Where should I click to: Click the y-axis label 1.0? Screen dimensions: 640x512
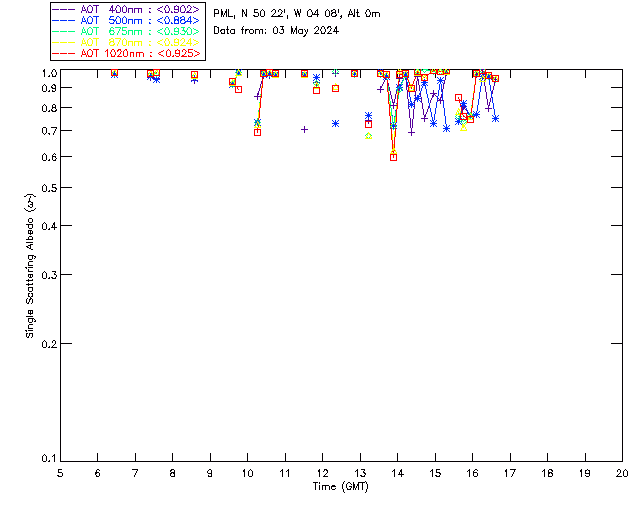[x=49, y=73]
